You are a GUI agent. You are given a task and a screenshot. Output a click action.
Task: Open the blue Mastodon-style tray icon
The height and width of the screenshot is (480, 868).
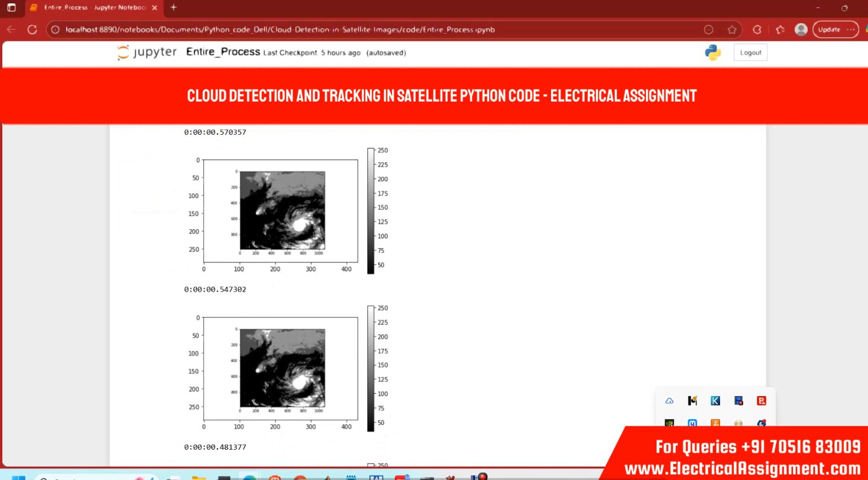[x=692, y=423]
